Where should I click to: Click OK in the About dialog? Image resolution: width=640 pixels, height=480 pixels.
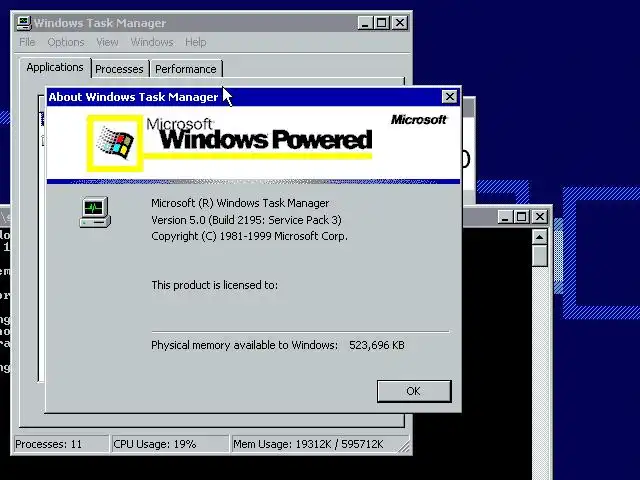coord(414,391)
